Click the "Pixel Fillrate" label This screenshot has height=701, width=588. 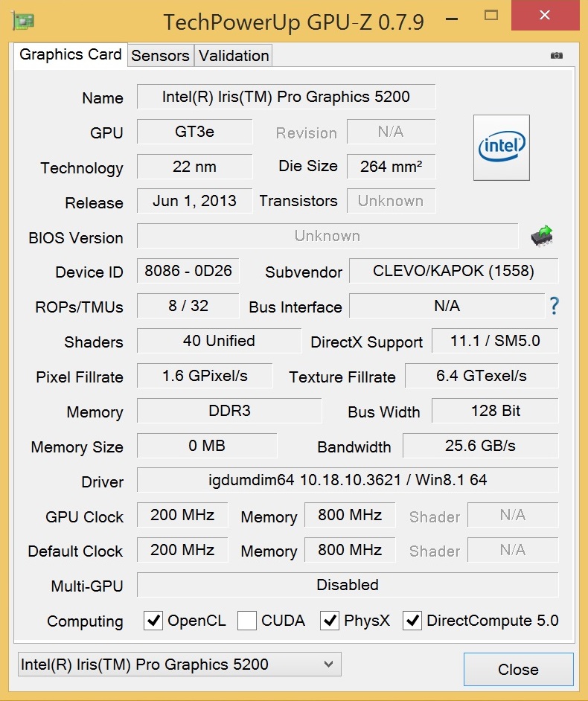80,377
